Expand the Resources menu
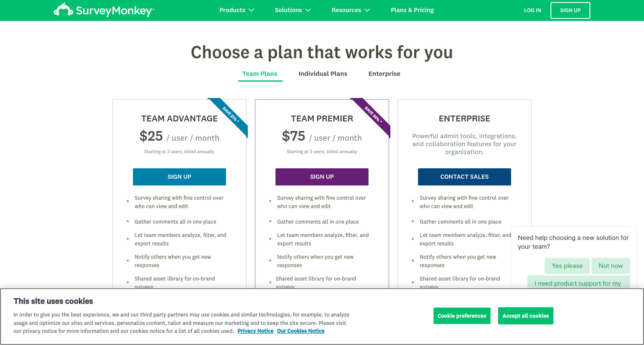644x345 pixels. 351,10
